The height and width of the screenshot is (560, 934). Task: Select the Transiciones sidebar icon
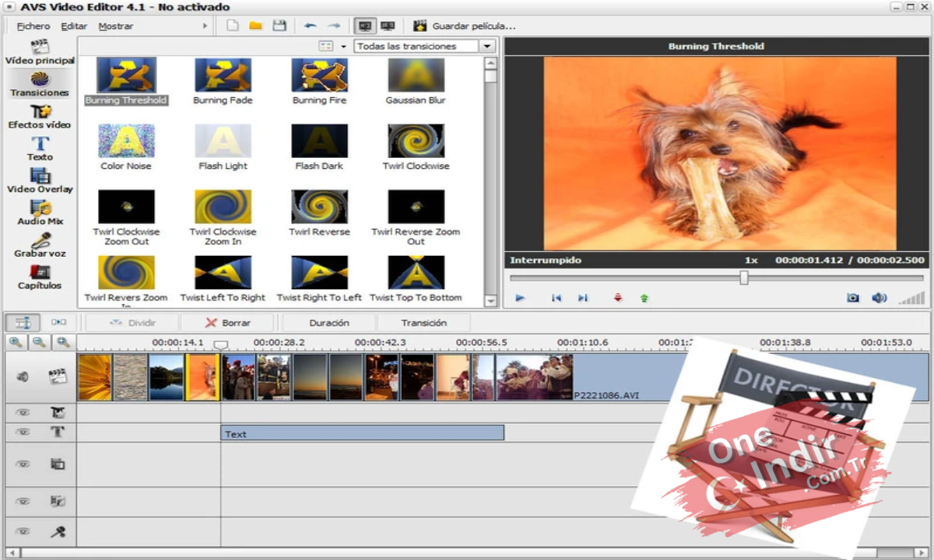point(40,84)
